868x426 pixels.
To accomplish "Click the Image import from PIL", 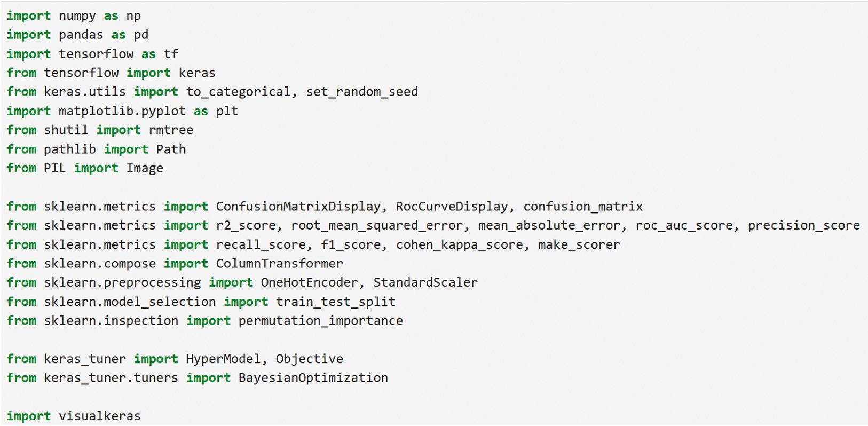I will pos(145,168).
